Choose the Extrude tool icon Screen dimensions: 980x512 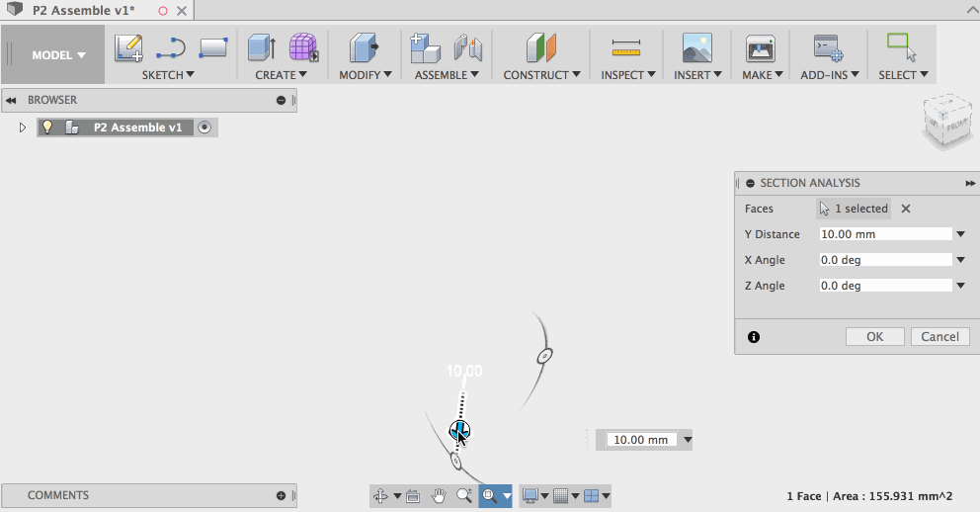(x=261, y=48)
